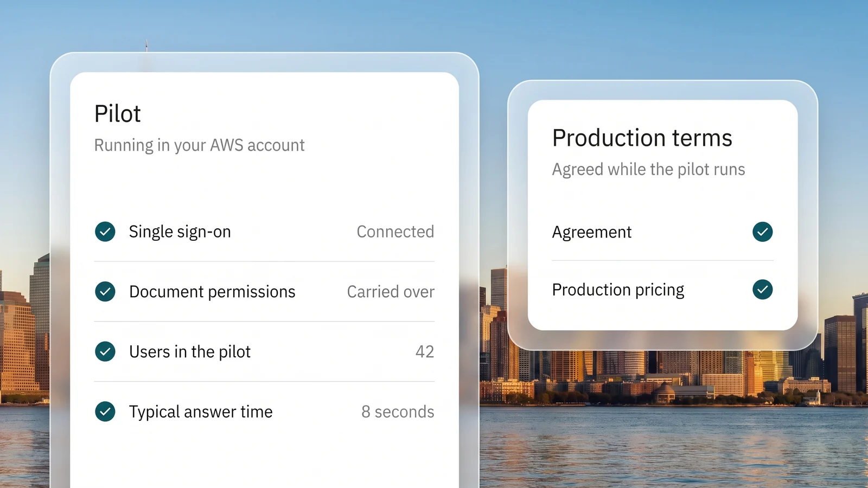Click the Agreement checkmark in Production terms
This screenshot has height=488, width=868.
tap(763, 232)
